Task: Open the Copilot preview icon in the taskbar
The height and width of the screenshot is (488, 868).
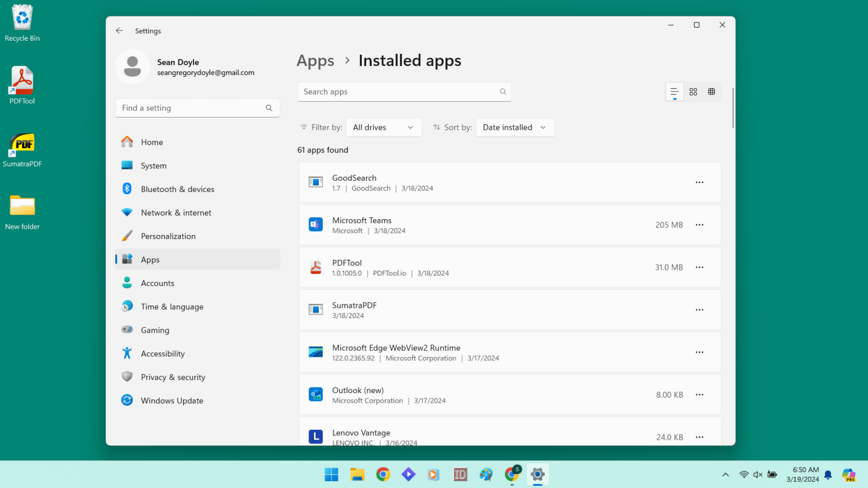Action: point(849,474)
